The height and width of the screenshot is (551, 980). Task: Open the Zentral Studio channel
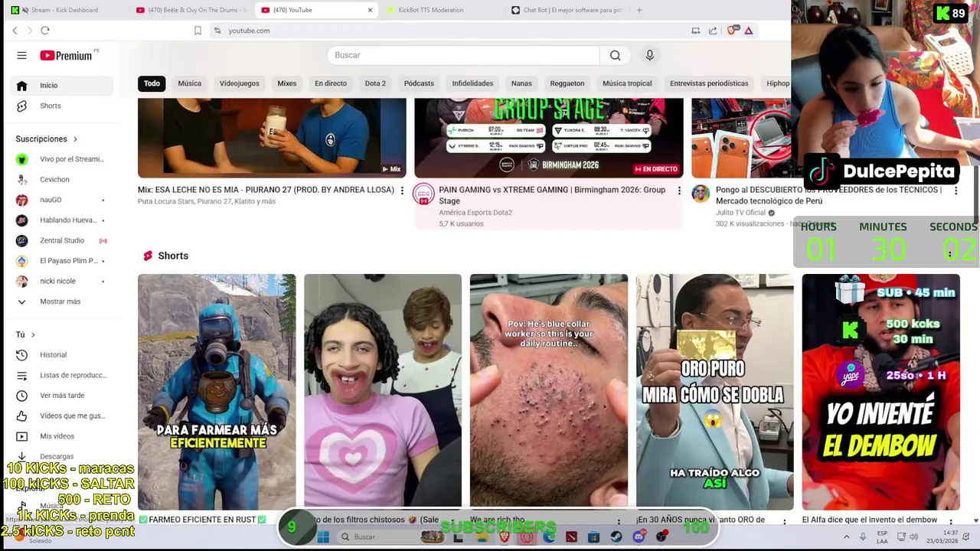pos(61,240)
